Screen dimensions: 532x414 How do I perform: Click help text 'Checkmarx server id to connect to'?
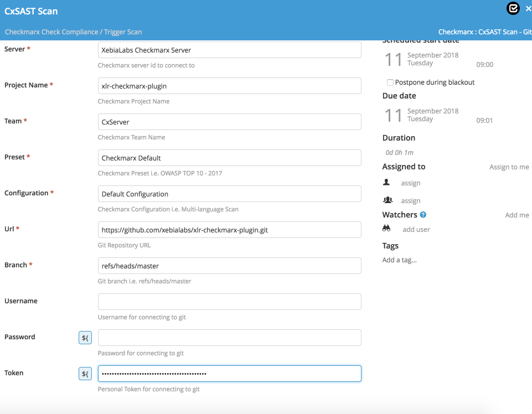[x=146, y=65]
